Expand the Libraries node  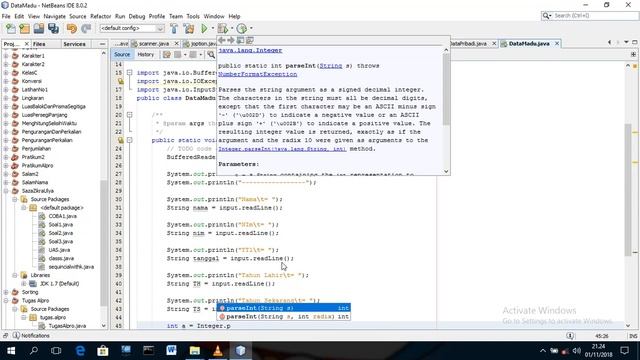tap(15, 275)
